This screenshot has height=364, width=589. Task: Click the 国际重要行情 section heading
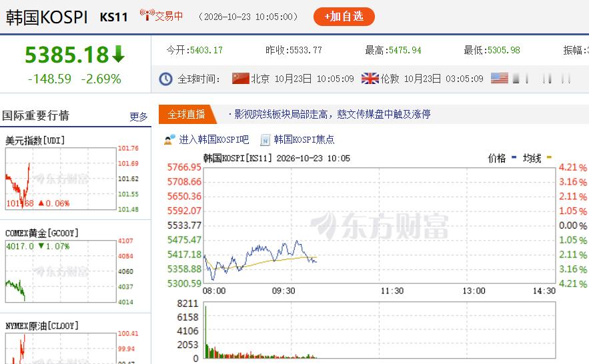(x=35, y=115)
